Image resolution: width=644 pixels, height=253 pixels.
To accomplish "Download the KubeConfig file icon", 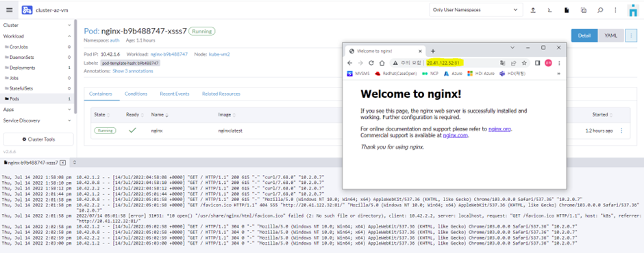I will coord(567,10).
